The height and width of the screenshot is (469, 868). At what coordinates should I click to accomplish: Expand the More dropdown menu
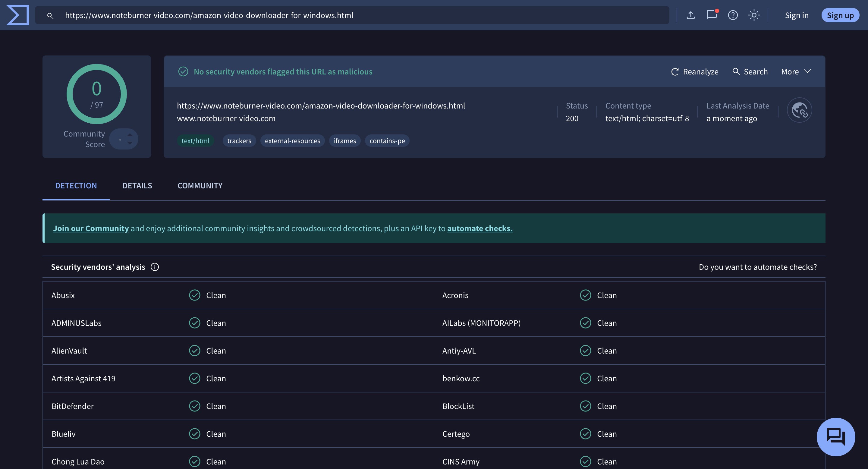(796, 72)
